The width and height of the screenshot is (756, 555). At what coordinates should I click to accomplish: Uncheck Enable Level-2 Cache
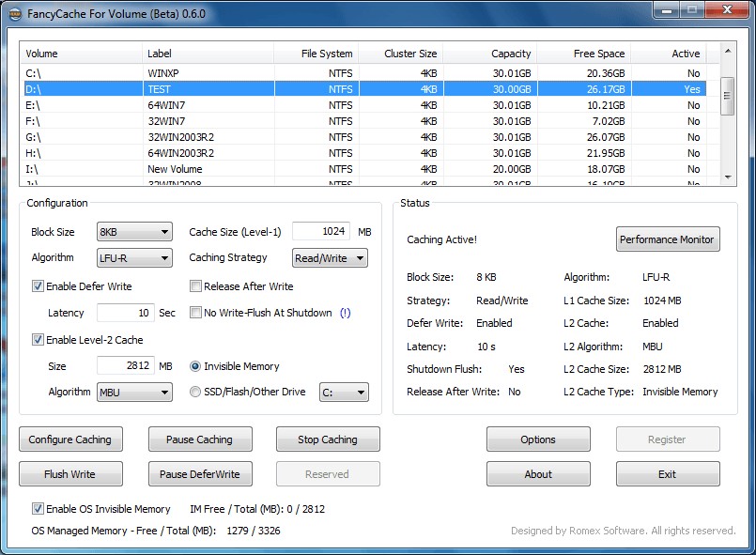point(39,340)
